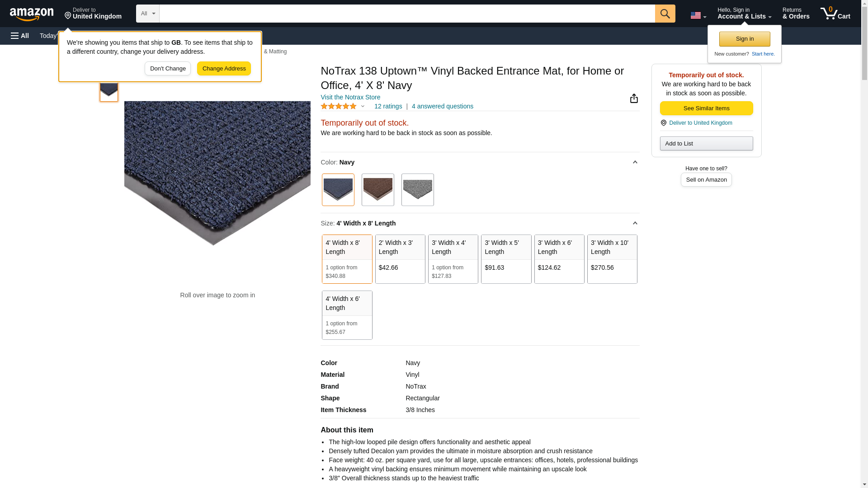Click in the Amazon search field
The image size is (868, 488).
[407, 14]
